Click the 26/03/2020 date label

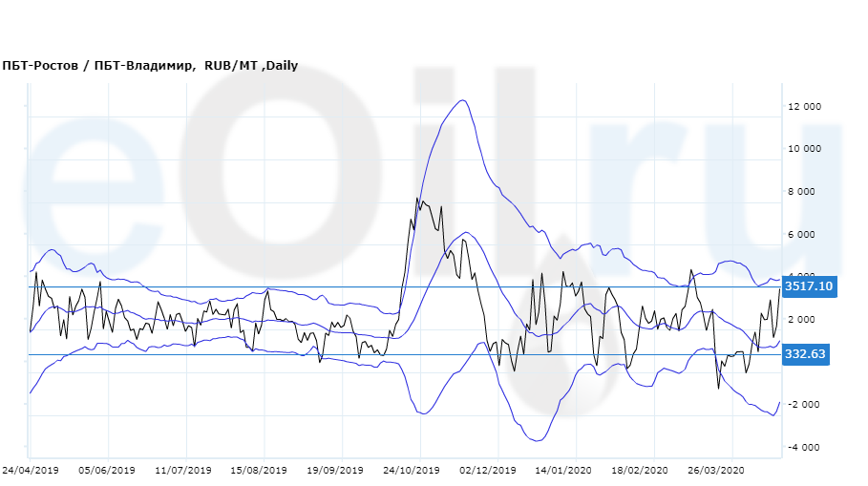click(x=717, y=471)
